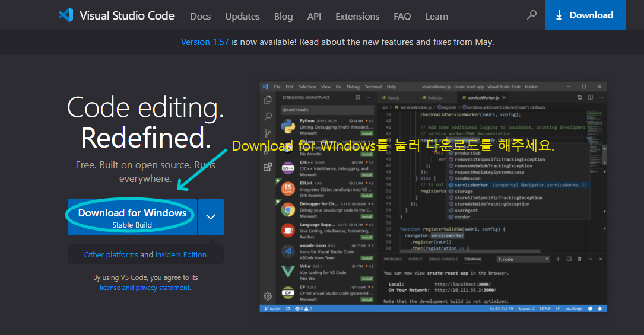Screen dimensions: 644x335
Task: Click the blue Download button in header
Action: pyautogui.click(x=585, y=15)
